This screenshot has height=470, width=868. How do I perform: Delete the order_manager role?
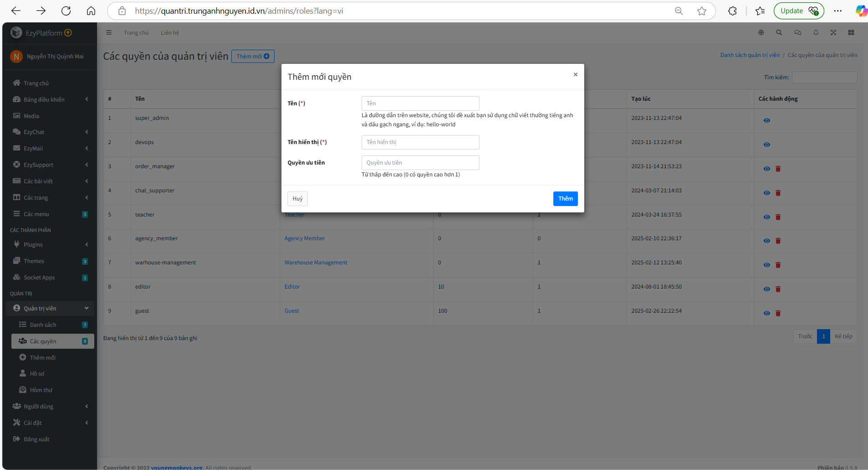point(778,169)
